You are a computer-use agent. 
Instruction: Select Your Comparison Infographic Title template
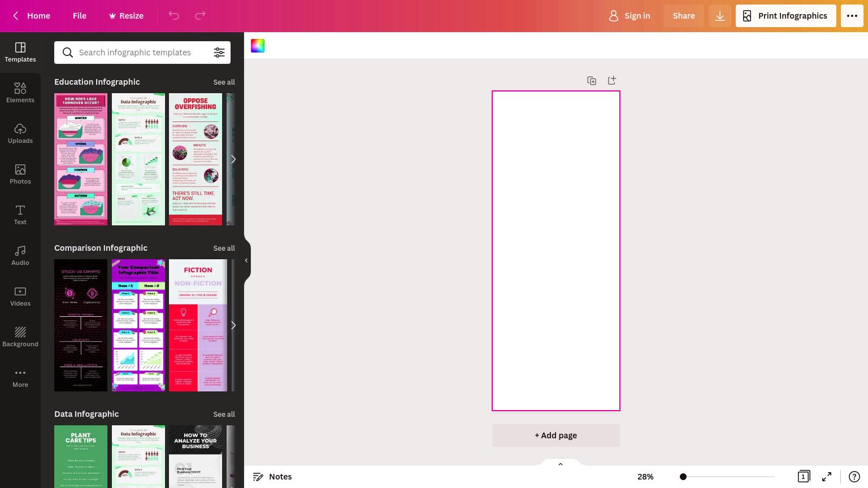(138, 325)
